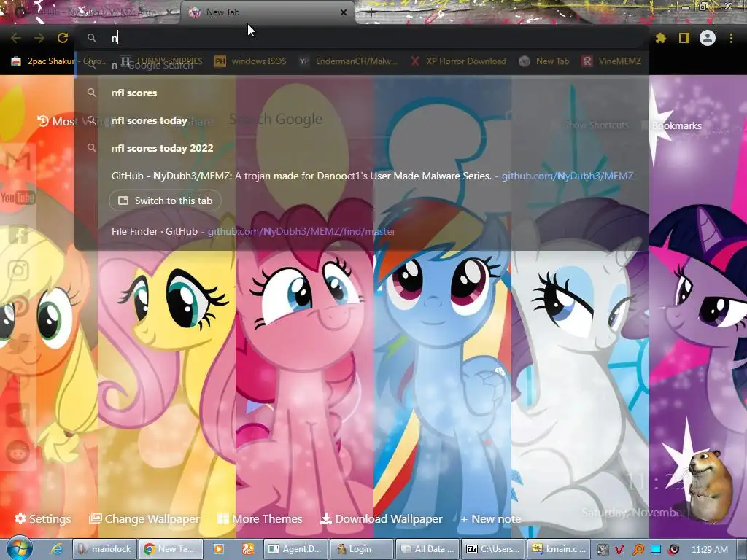
Task: Click the red V tray icon
Action: [620, 550]
